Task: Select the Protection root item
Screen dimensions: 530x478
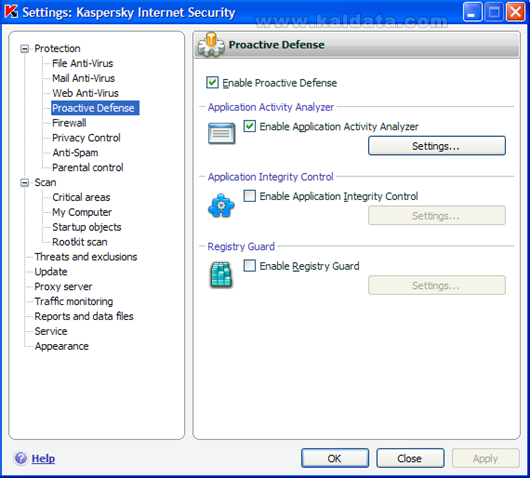Action: tap(57, 48)
